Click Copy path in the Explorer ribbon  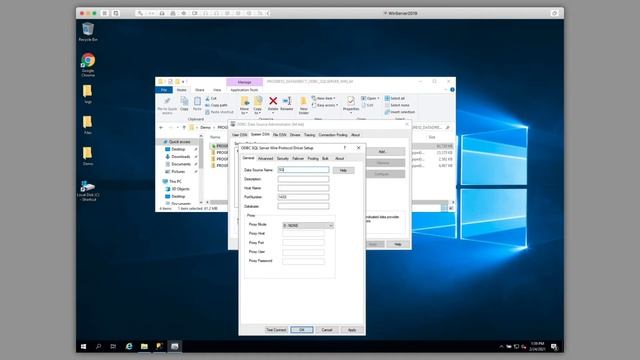coord(216,105)
